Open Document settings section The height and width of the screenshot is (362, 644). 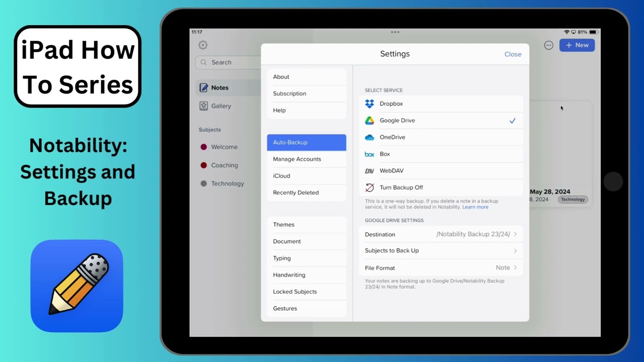(306, 241)
